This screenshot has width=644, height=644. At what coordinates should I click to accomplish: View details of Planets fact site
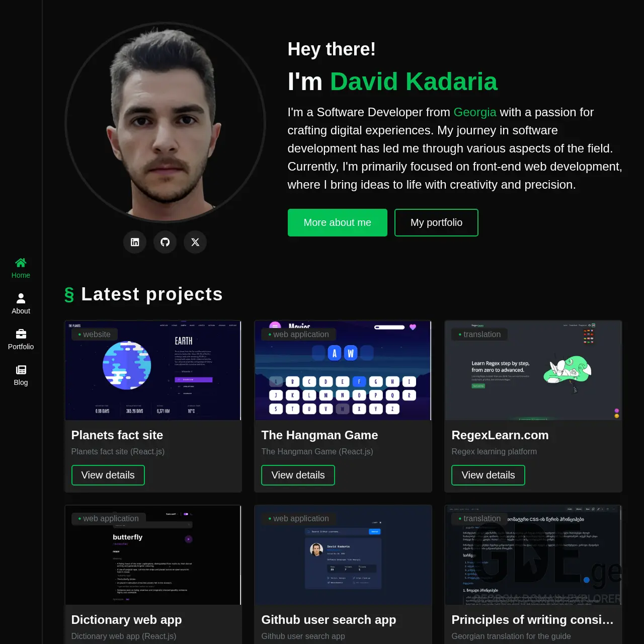click(x=108, y=475)
